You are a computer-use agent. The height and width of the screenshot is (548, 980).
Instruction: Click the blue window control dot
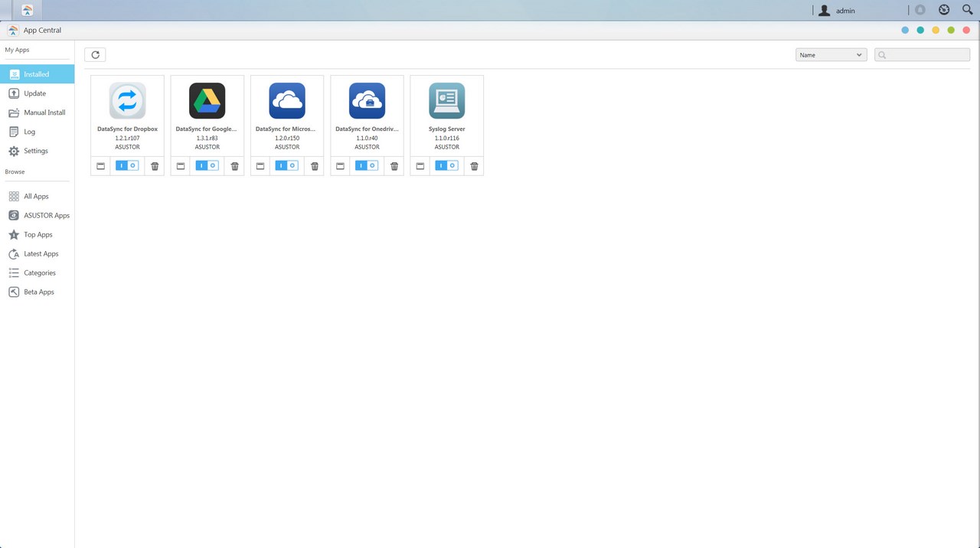(905, 30)
